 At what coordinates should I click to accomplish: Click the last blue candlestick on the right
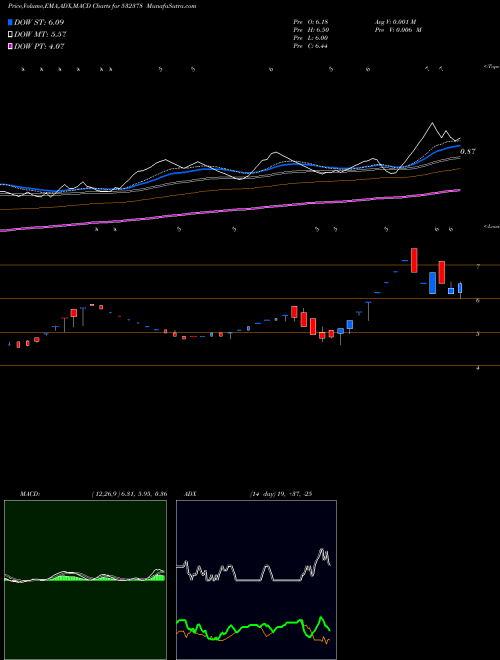(460, 288)
